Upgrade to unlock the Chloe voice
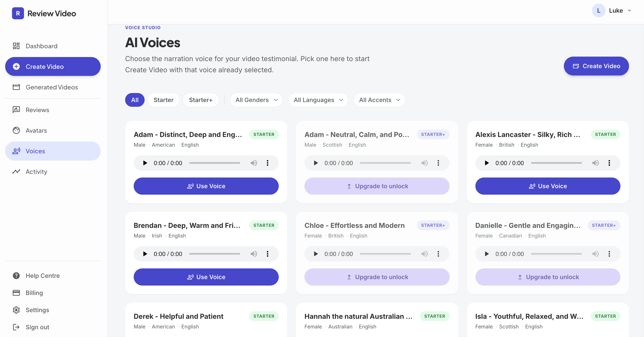This screenshot has height=337, width=644. (377, 277)
